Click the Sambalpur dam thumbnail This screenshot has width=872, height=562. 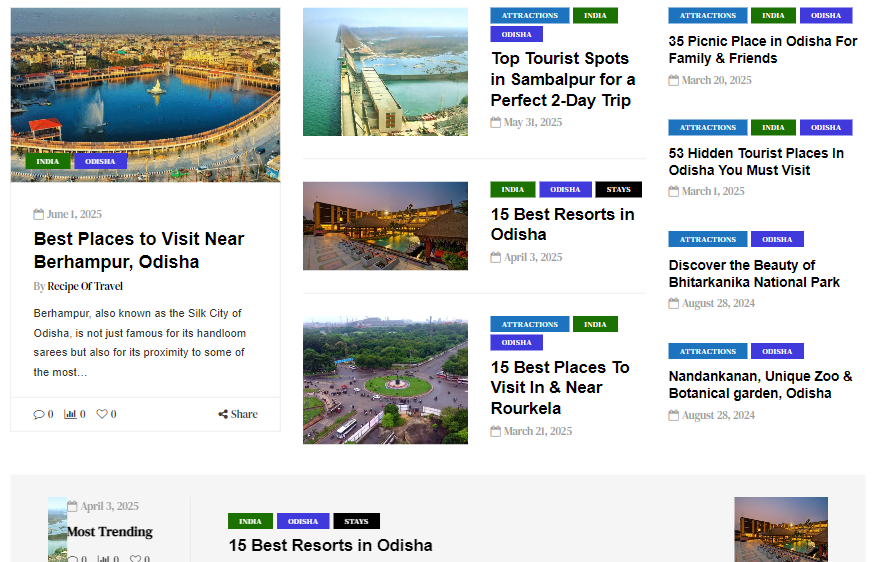[385, 72]
